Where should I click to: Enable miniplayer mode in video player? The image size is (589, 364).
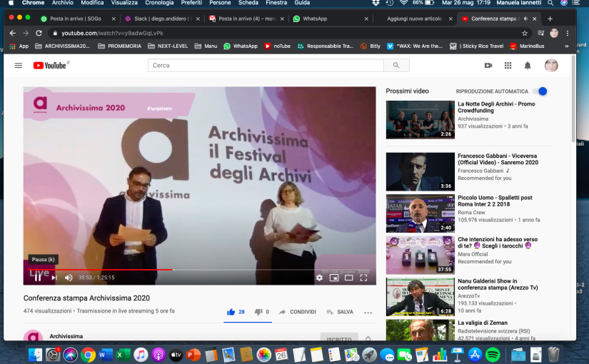tap(334, 278)
